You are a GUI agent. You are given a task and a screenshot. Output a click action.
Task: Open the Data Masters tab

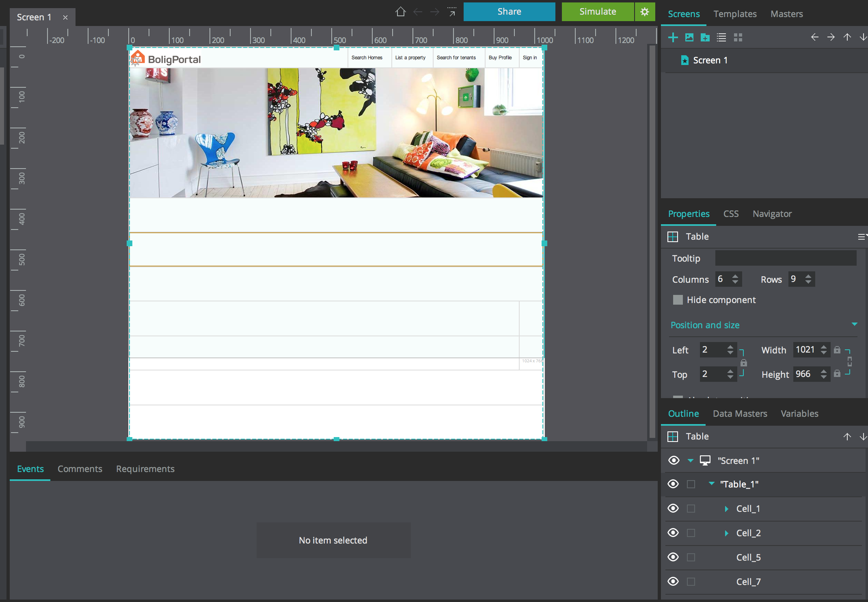(x=740, y=414)
